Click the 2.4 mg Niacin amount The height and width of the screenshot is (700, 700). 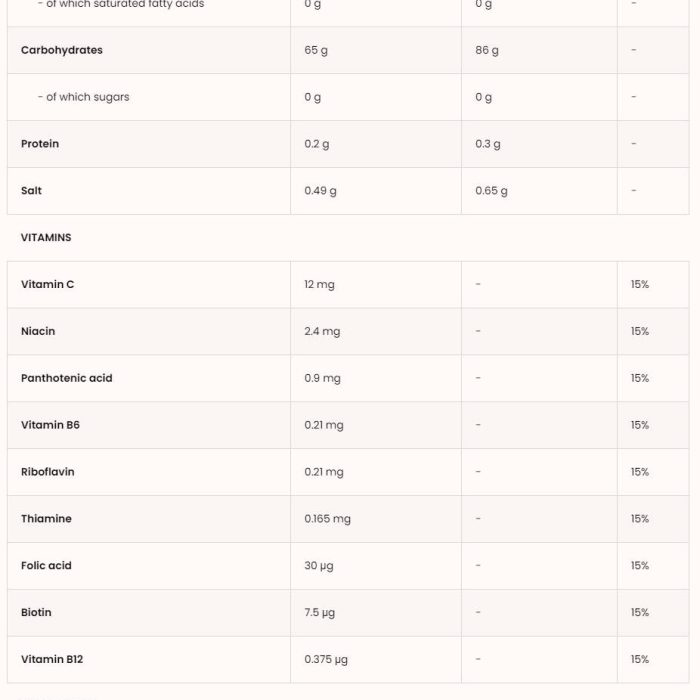point(322,332)
